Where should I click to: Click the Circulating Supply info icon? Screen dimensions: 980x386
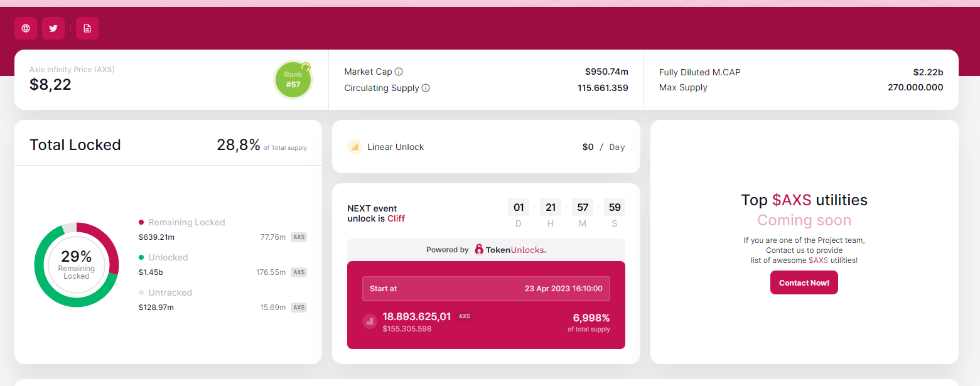pyautogui.click(x=426, y=88)
